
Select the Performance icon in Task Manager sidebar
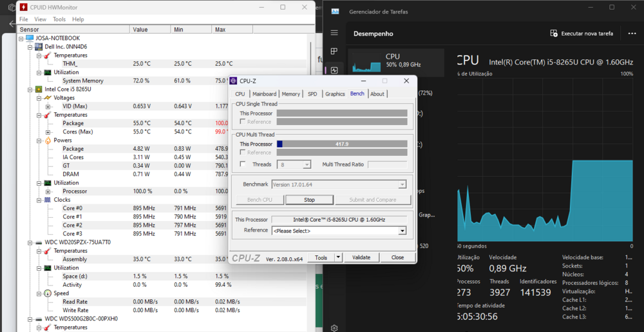pyautogui.click(x=334, y=70)
